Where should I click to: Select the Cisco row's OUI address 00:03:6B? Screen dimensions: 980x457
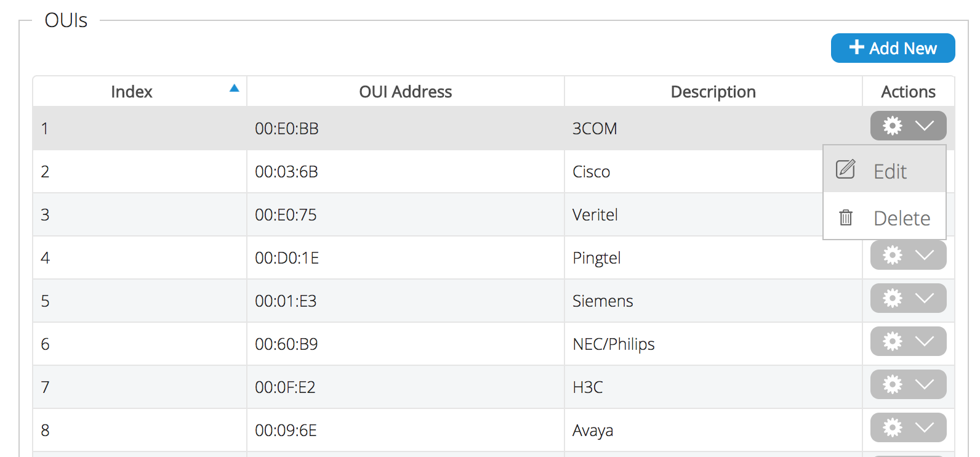[287, 172]
